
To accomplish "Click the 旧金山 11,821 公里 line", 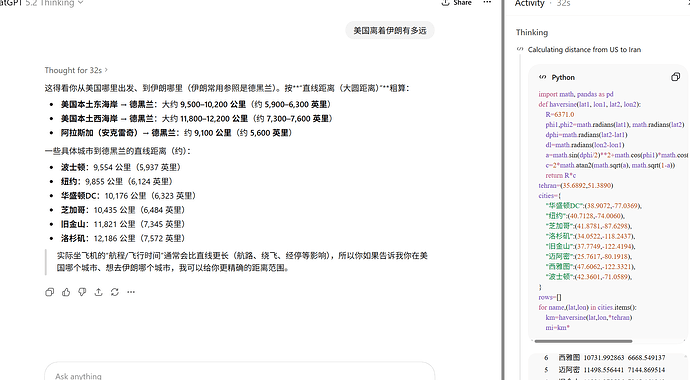I will coord(123,224).
